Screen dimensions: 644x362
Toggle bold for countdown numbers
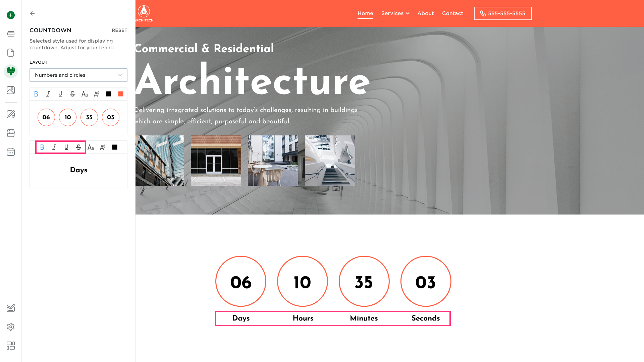click(36, 94)
